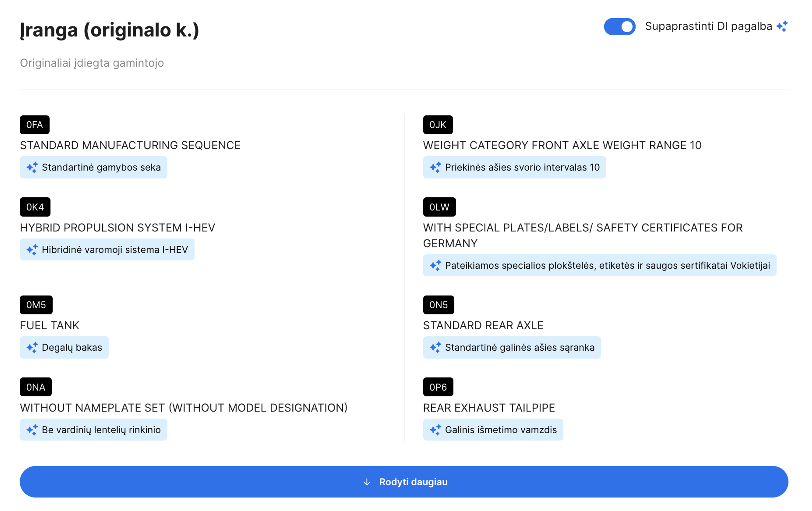812x511 pixels.
Task: Click the Galinis išmetimo vamzdis chip
Action: [493, 430]
